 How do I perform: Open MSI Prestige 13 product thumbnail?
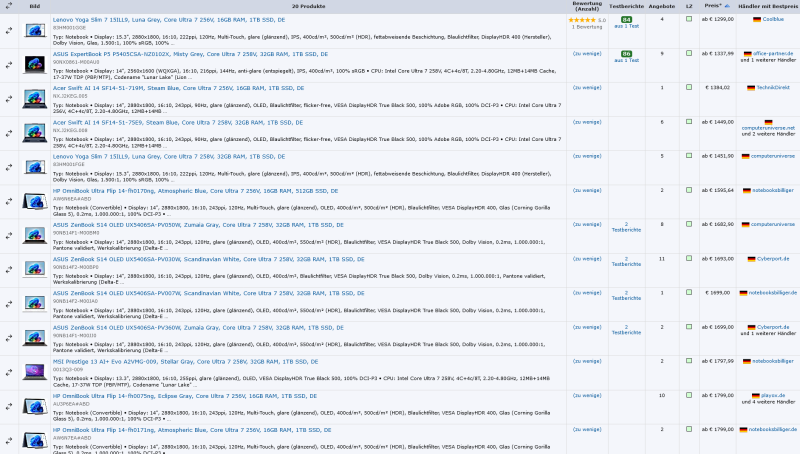coord(35,372)
